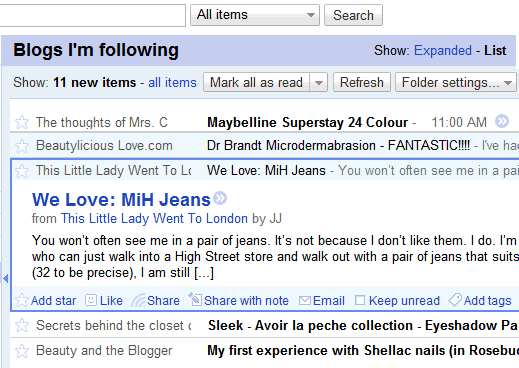
Task: Click Secrets behind the closet source name
Action: coord(113,325)
